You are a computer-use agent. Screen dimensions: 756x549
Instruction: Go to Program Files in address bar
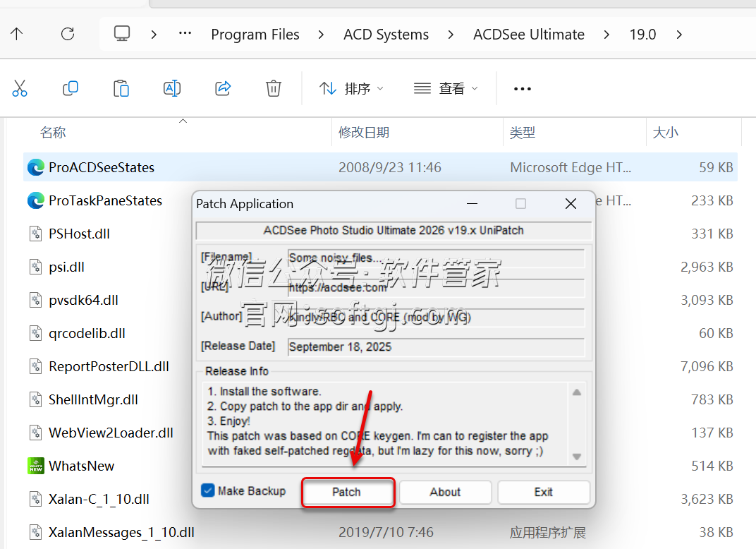[x=255, y=35]
